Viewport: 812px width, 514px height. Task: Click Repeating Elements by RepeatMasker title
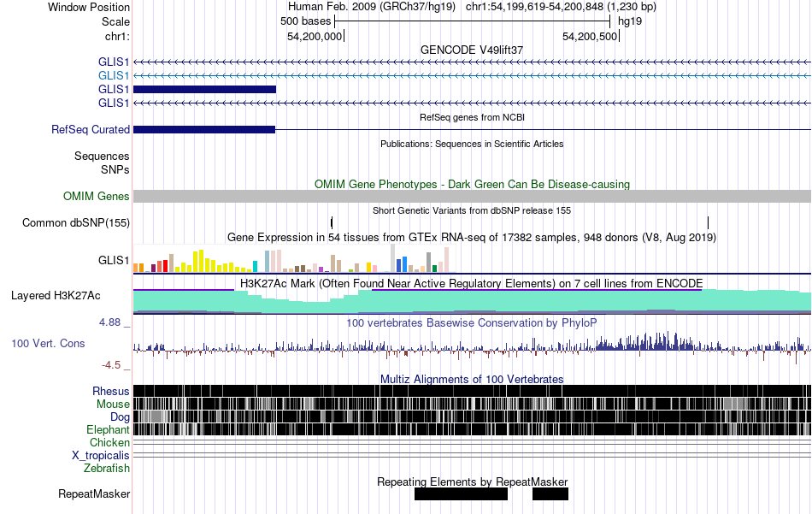coord(473,482)
